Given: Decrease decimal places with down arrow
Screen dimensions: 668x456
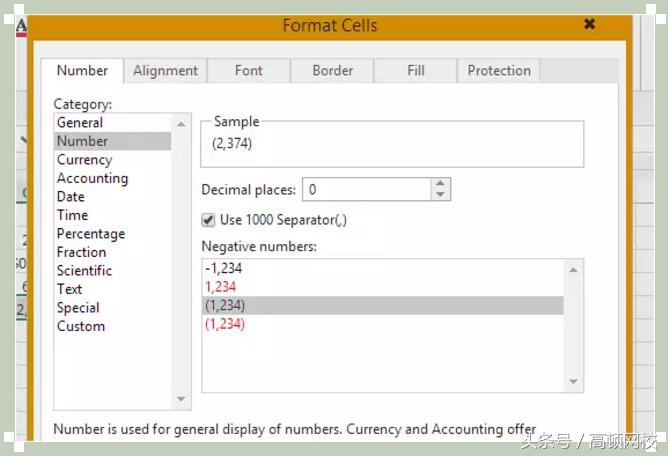Looking at the screenshot, I should 440,194.
